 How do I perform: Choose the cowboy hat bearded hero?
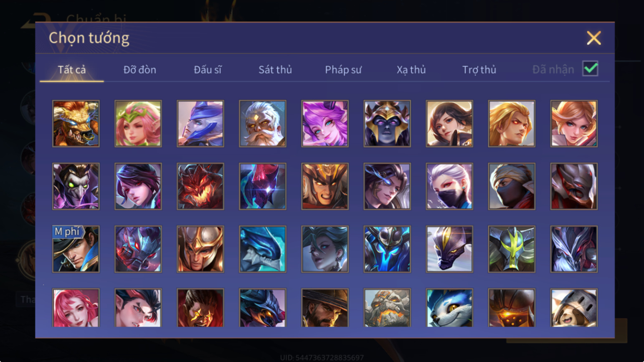[x=325, y=308]
